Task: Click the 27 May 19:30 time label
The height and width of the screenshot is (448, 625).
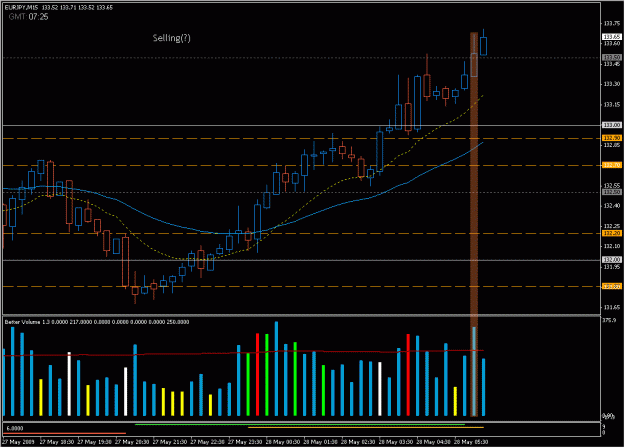Action: (x=94, y=442)
